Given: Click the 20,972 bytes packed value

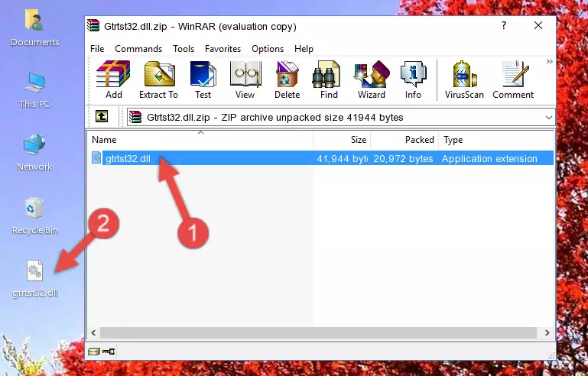Looking at the screenshot, I should (403, 158).
